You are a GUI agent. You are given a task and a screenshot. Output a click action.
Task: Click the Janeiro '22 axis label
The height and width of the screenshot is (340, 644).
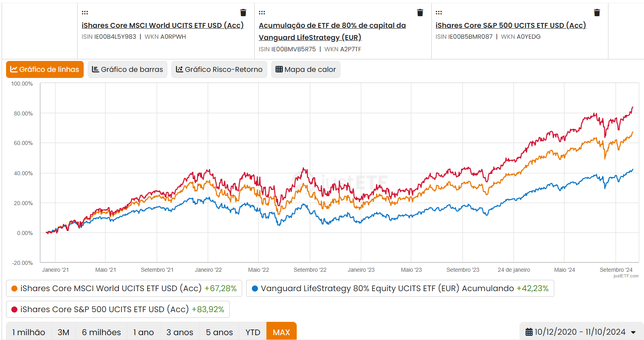coord(208,270)
